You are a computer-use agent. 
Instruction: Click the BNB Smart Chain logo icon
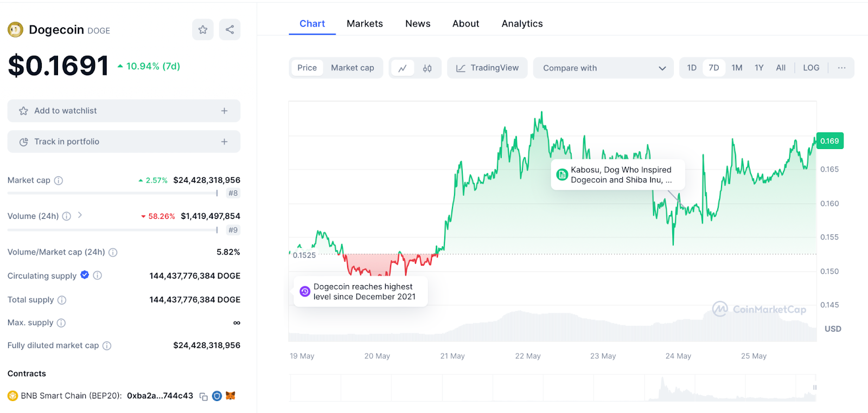coord(12,396)
